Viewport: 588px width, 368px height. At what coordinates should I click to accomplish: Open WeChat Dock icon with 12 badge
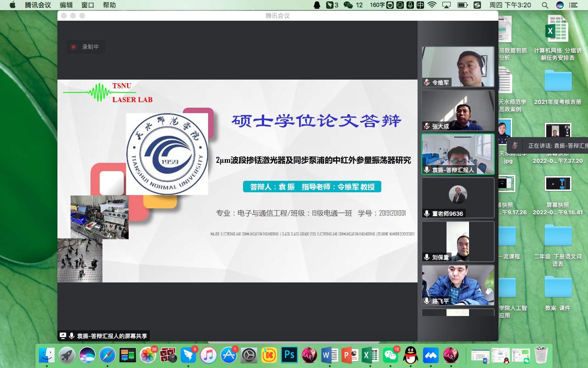pos(391,355)
